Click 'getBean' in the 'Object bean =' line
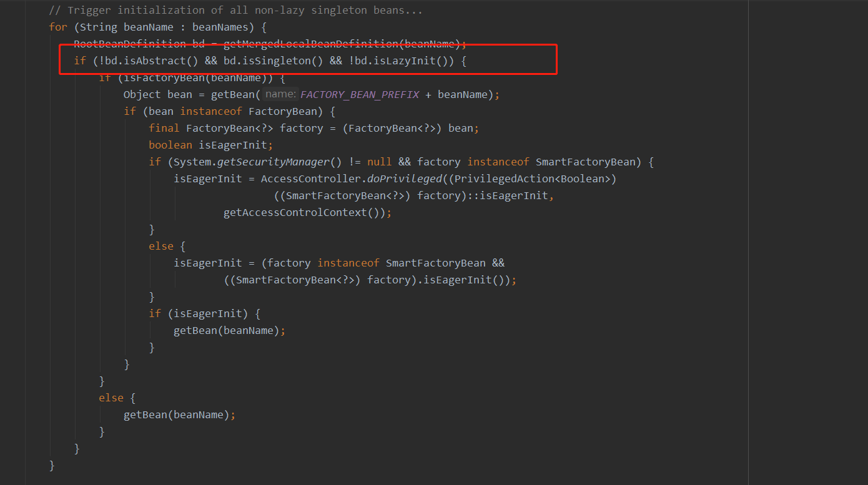 233,94
